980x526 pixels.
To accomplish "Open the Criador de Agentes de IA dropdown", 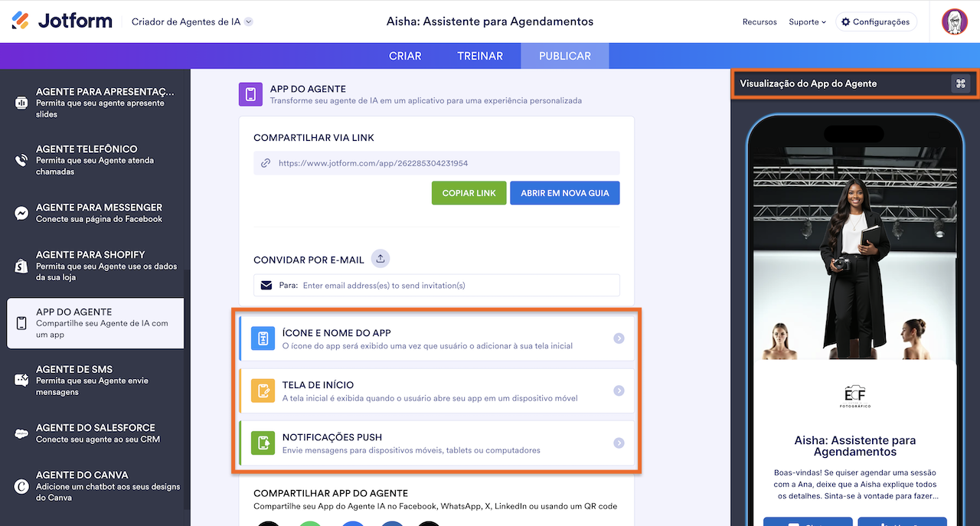I will tap(192, 21).
